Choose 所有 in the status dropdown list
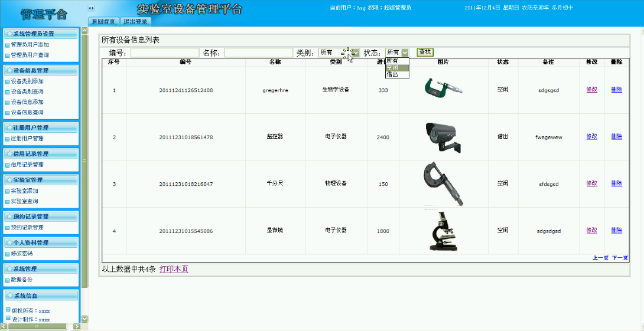Image resolution: width=644 pixels, height=331 pixels. pyautogui.click(x=397, y=61)
